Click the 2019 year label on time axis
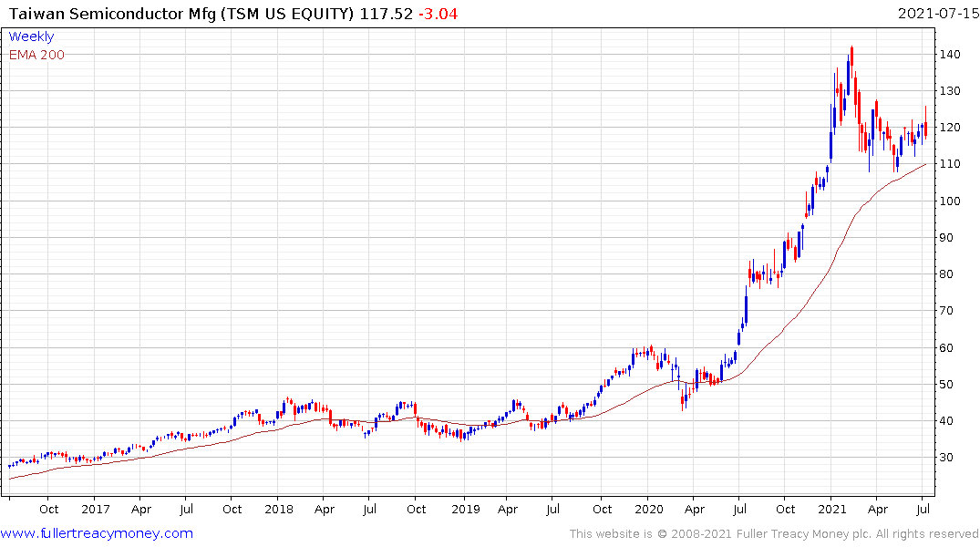980x547 pixels. point(466,510)
